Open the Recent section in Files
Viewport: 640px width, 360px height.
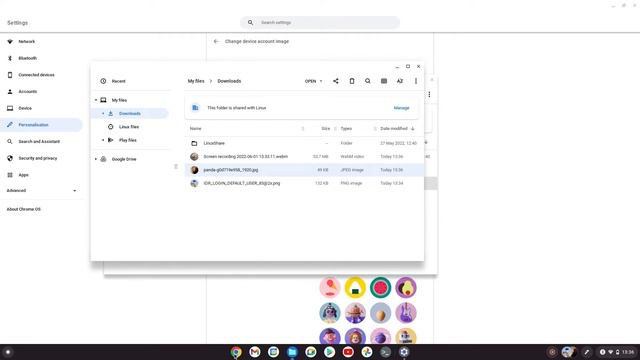[118, 81]
